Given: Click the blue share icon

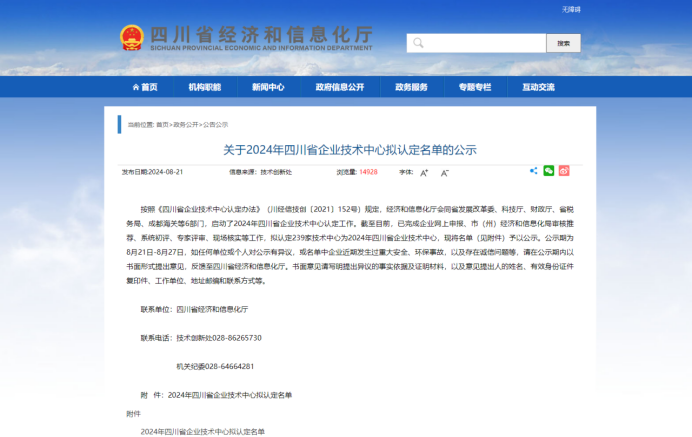Looking at the screenshot, I should (x=534, y=171).
